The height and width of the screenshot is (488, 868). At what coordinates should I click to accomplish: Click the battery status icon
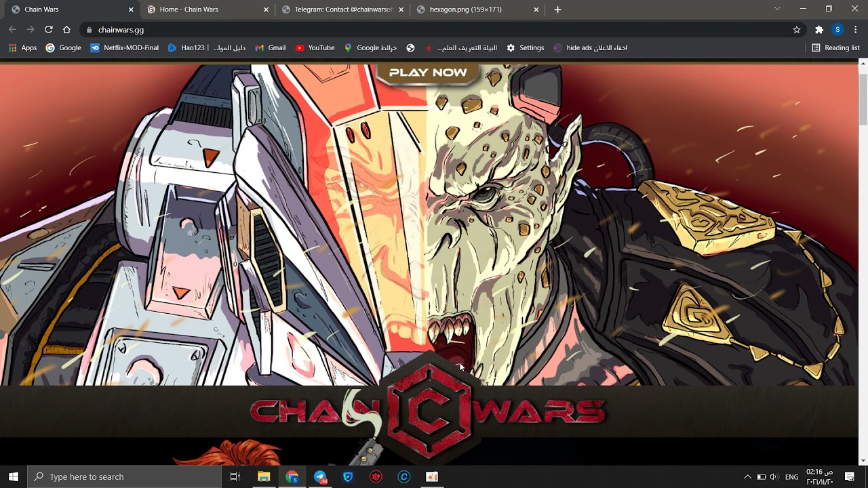[761, 477]
